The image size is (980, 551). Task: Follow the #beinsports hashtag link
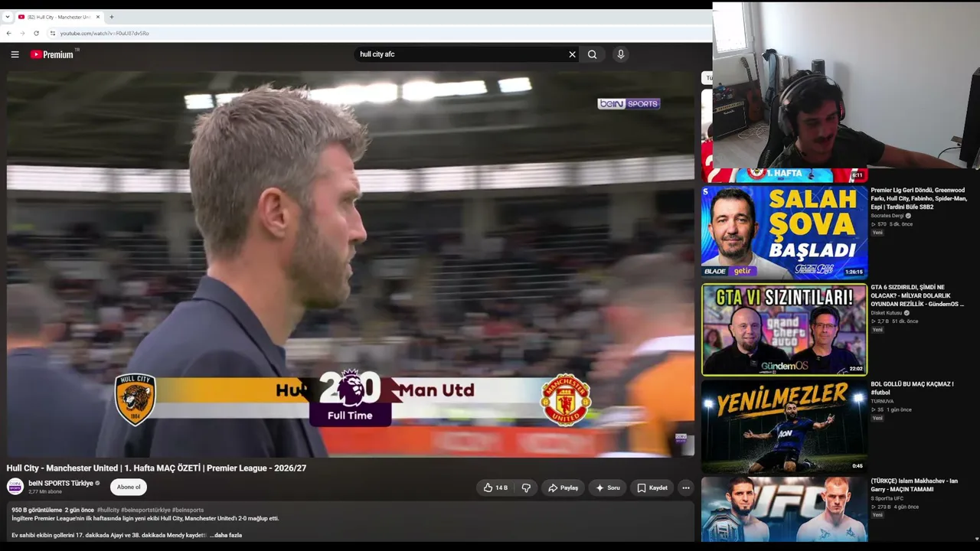pos(188,510)
